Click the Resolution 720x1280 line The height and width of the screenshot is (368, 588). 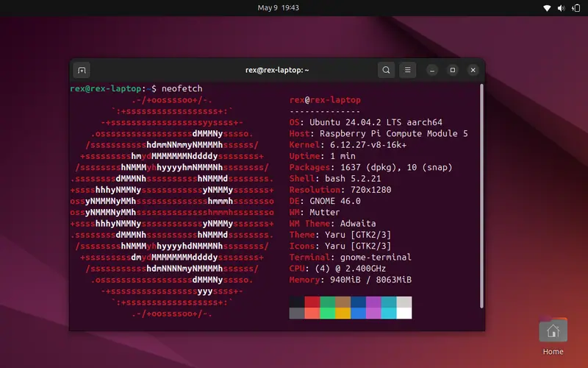click(x=340, y=190)
